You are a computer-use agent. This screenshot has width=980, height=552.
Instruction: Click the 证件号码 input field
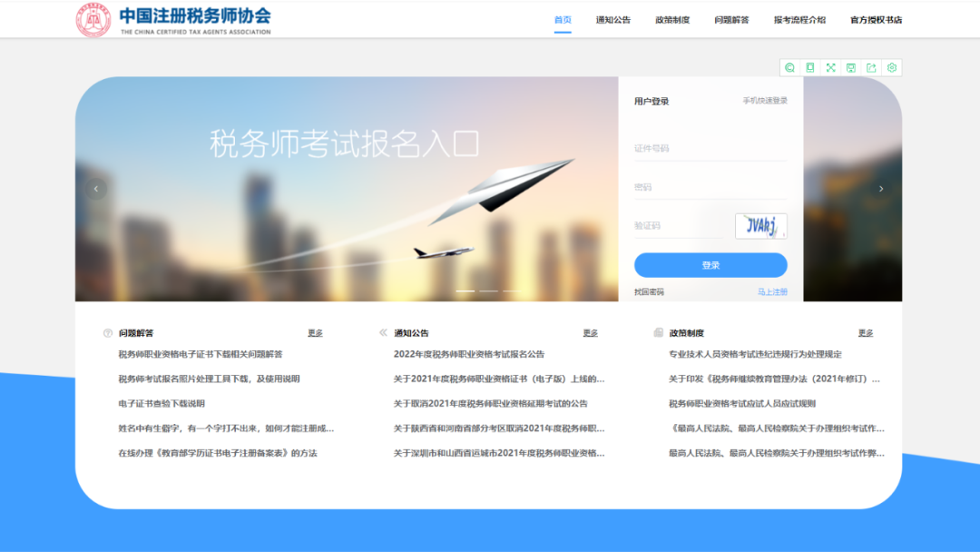tap(710, 148)
